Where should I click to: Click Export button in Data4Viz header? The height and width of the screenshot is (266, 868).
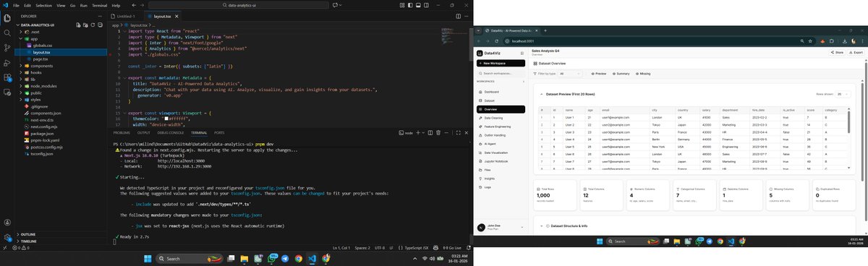856,52
